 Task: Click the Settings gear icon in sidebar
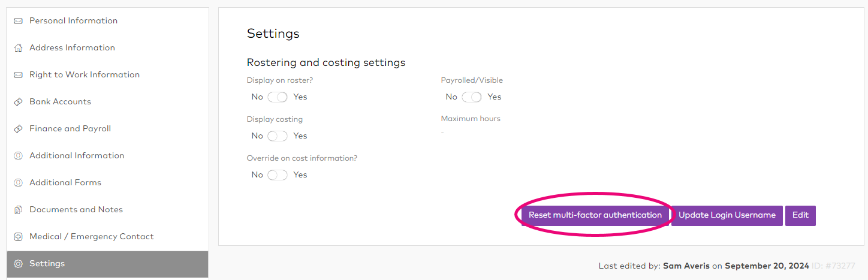tap(18, 264)
